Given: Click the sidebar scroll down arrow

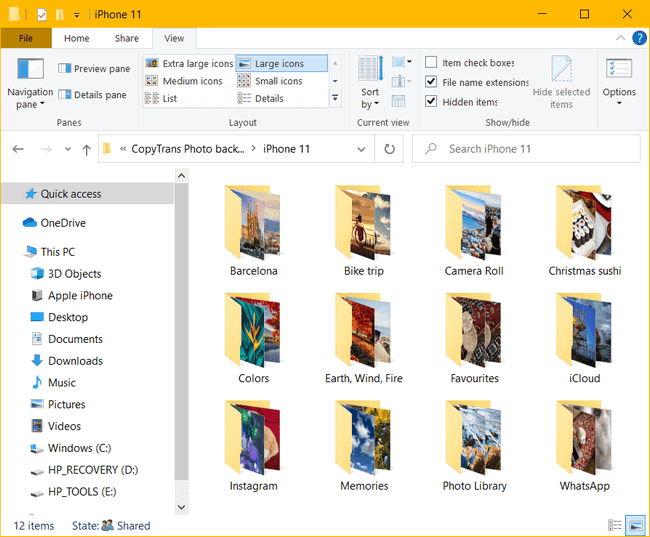Looking at the screenshot, I should pyautogui.click(x=182, y=507).
